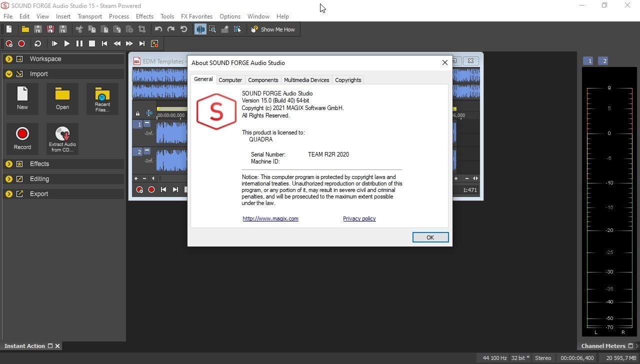The height and width of the screenshot is (364, 640).
Task: Select the highlighted Edit tool in the toolbar
Action: point(200,29)
